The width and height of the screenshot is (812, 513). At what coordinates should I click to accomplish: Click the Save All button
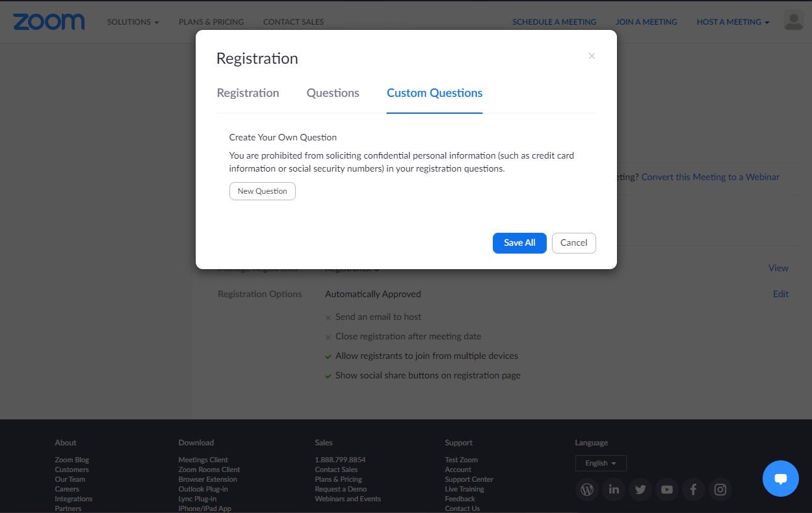[519, 243]
